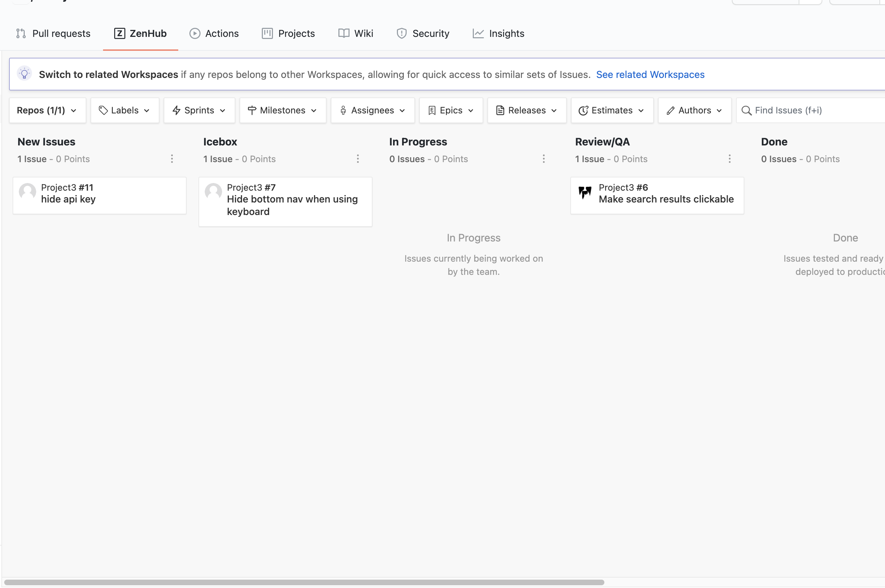Expand the Repos (1/1) dropdown

coord(48,110)
